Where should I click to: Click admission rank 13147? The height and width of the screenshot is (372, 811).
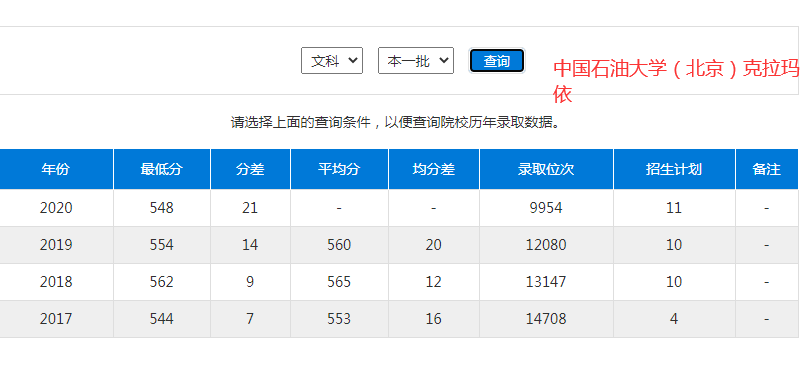(546, 282)
